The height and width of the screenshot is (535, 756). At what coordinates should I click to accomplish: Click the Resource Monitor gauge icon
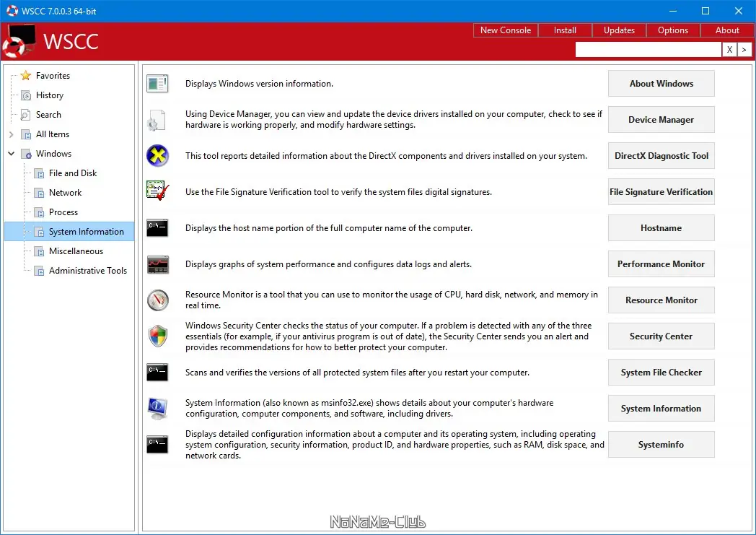[158, 300]
